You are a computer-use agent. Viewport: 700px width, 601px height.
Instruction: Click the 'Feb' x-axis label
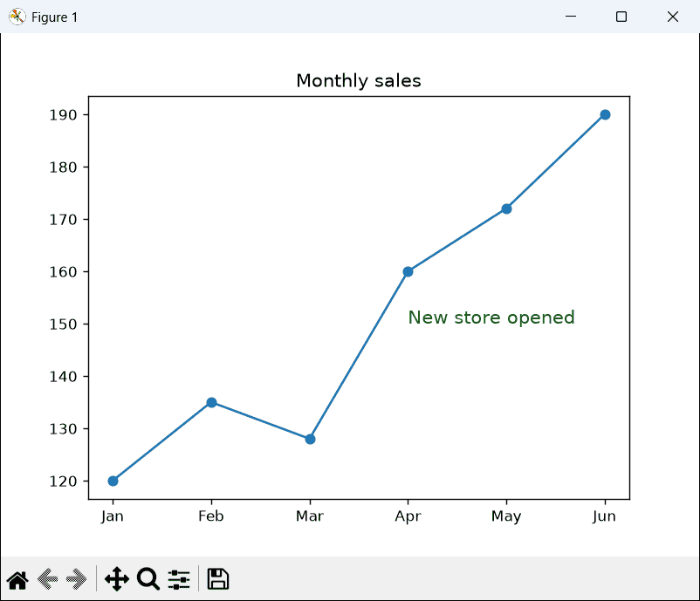pos(211,516)
